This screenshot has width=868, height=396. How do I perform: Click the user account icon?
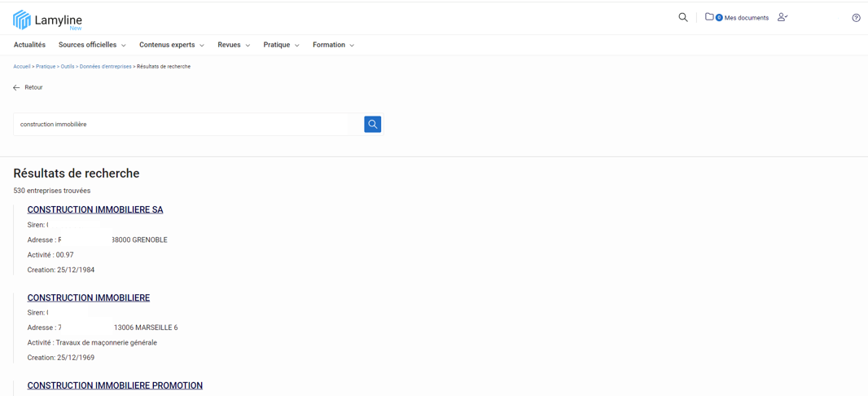(782, 17)
